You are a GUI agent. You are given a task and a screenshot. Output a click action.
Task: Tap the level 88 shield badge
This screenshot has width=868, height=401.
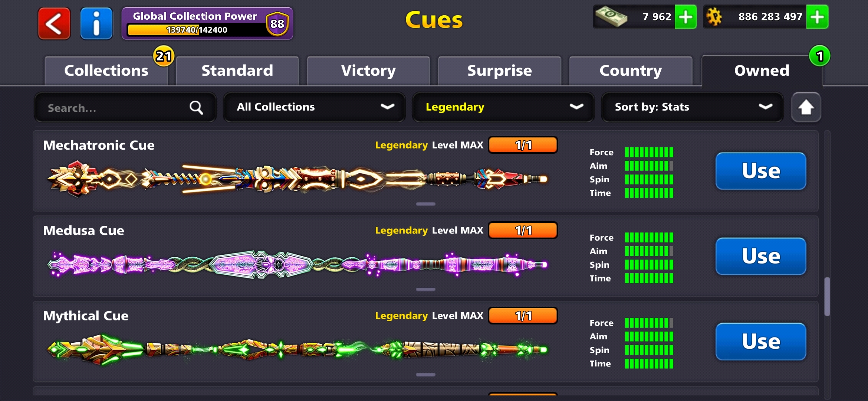pyautogui.click(x=277, y=24)
